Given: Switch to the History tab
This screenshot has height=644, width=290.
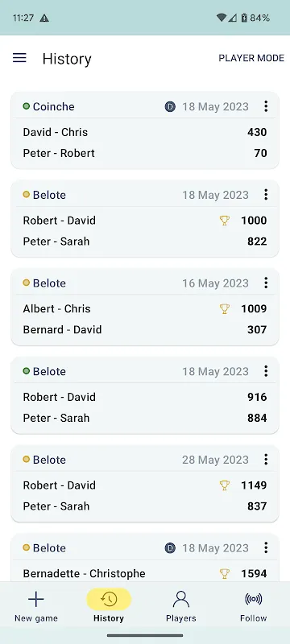Looking at the screenshot, I should (109, 606).
